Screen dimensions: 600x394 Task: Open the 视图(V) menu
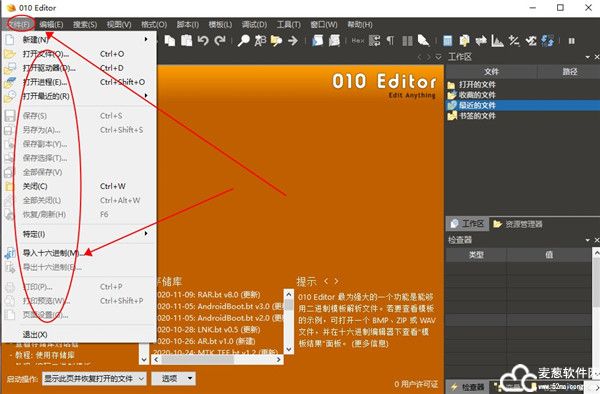(x=119, y=24)
